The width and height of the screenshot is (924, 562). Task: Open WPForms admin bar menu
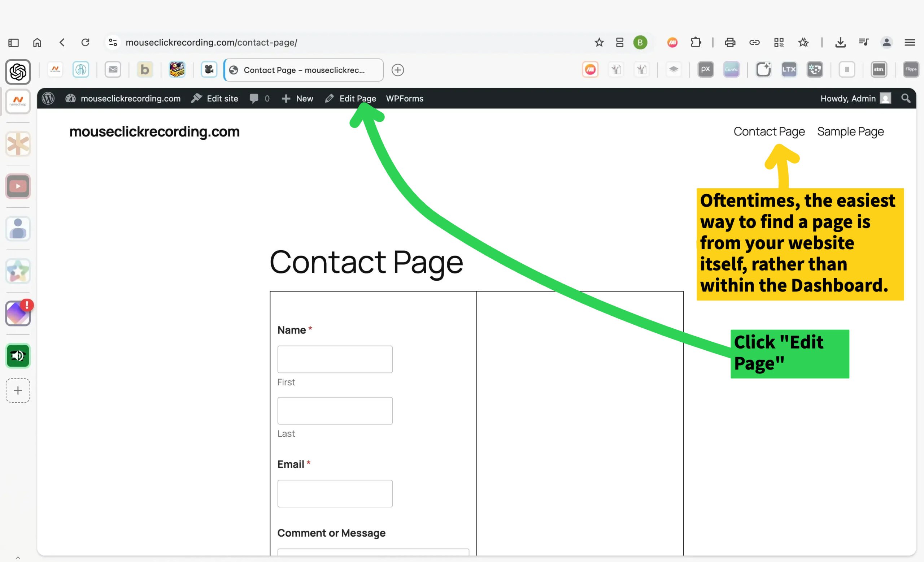[x=405, y=98]
